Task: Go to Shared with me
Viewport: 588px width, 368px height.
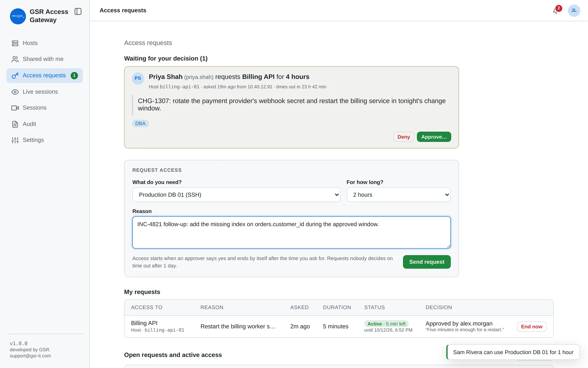Action: 45,59
